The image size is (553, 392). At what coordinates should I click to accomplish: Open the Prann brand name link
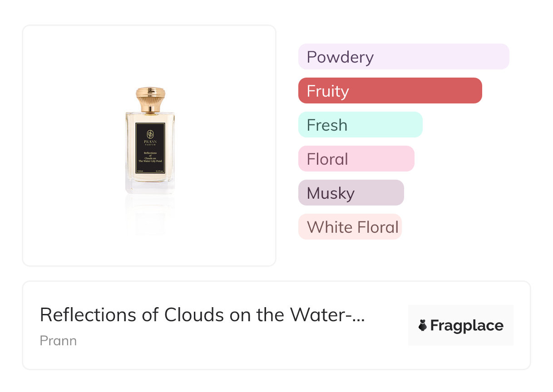[58, 341]
